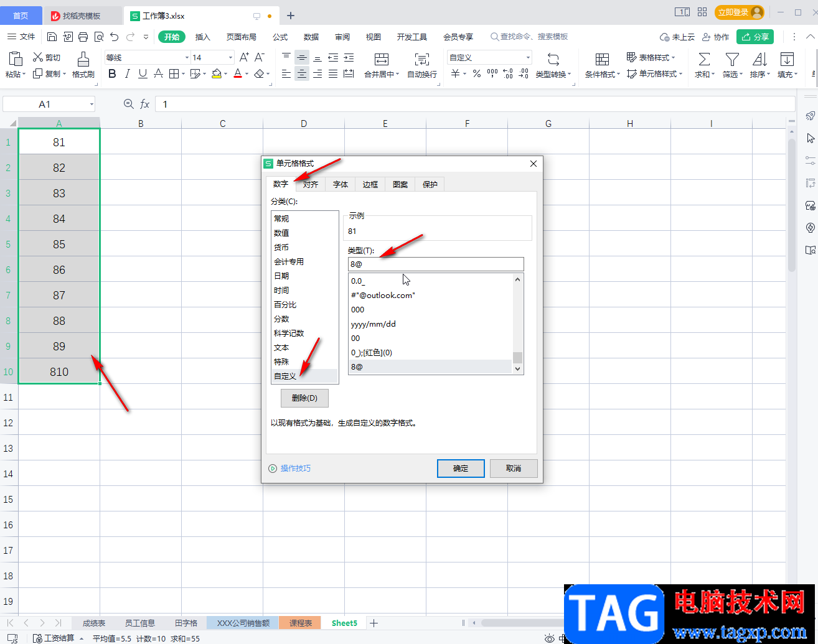This screenshot has height=644, width=818.
Task: Click the Share (分享) button
Action: click(x=755, y=37)
